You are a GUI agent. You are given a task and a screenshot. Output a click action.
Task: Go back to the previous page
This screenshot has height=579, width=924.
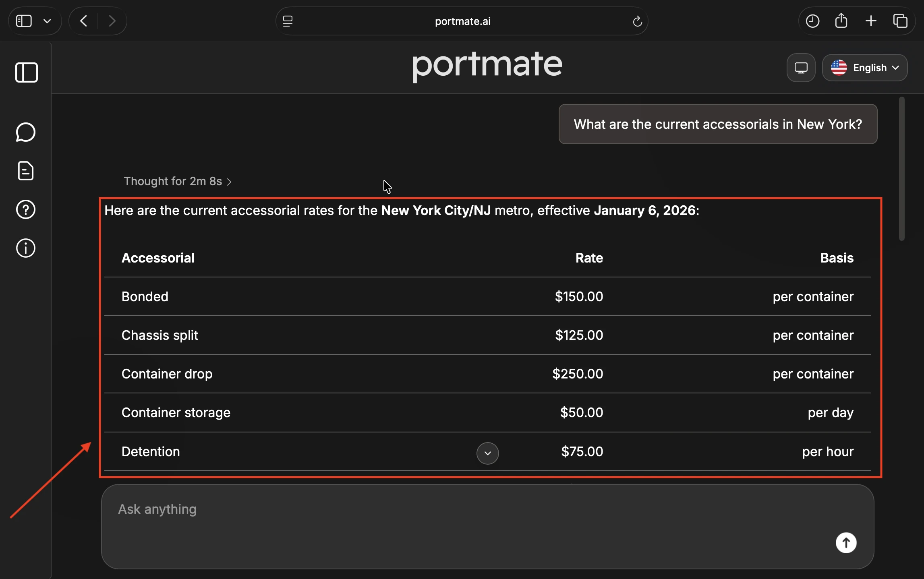pos(84,21)
